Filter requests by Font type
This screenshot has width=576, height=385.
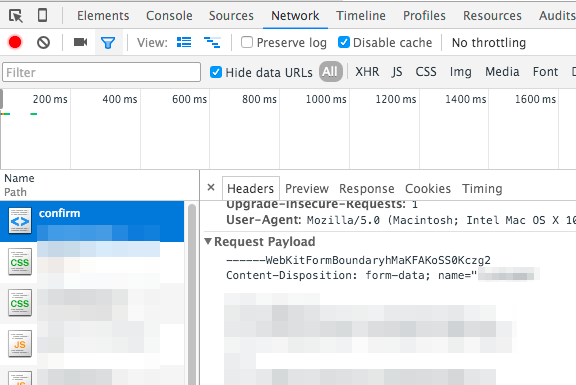pyautogui.click(x=545, y=72)
